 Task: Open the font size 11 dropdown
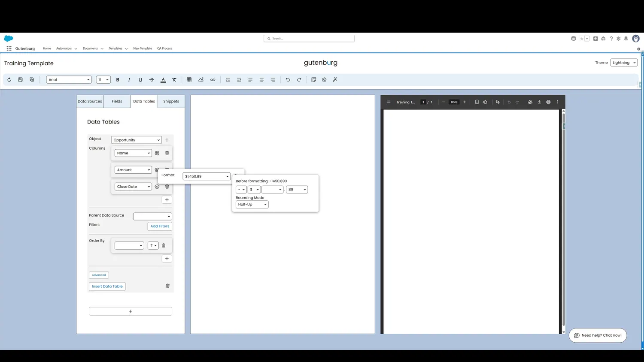(x=103, y=80)
